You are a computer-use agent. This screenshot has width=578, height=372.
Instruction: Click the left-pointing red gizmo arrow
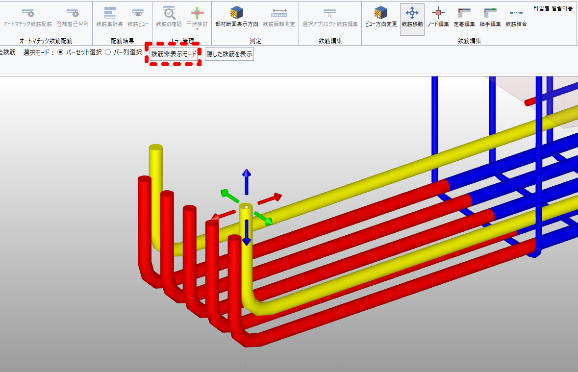coord(223,215)
